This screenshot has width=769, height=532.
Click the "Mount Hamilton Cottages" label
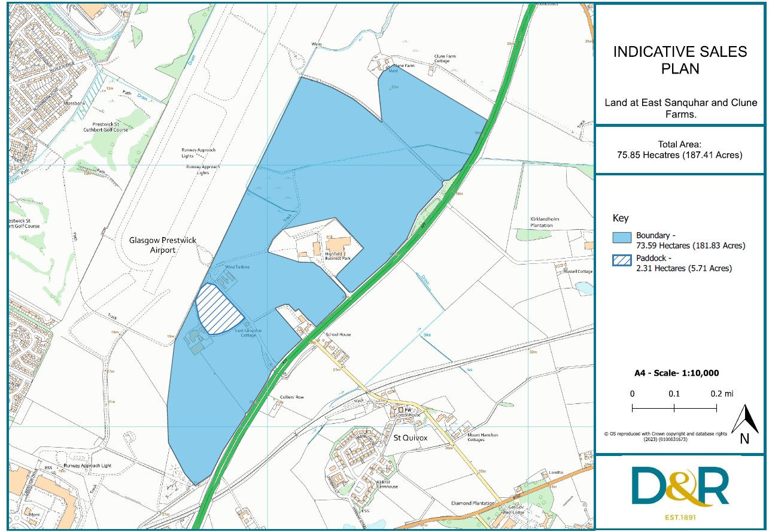tap(482, 437)
